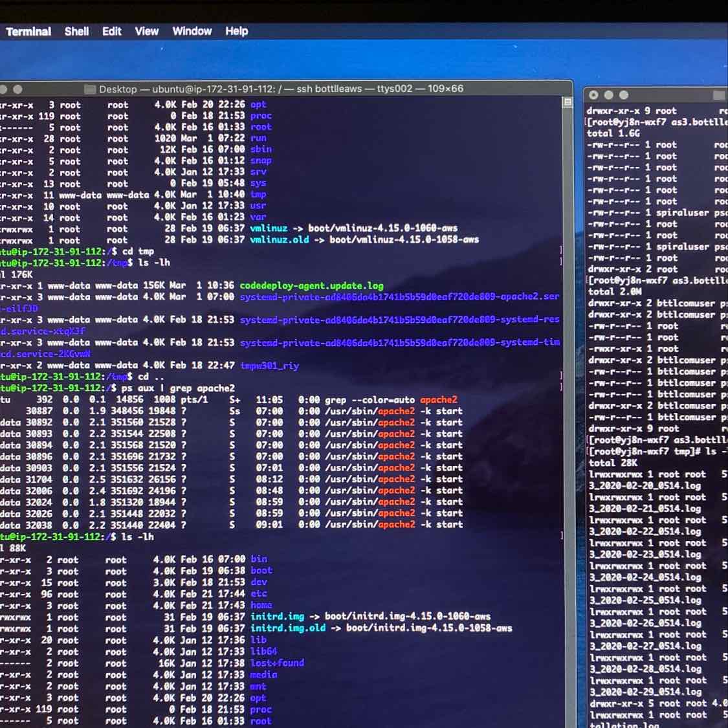Open the Help menu
Viewport: 728px width, 728px height.
(236, 31)
